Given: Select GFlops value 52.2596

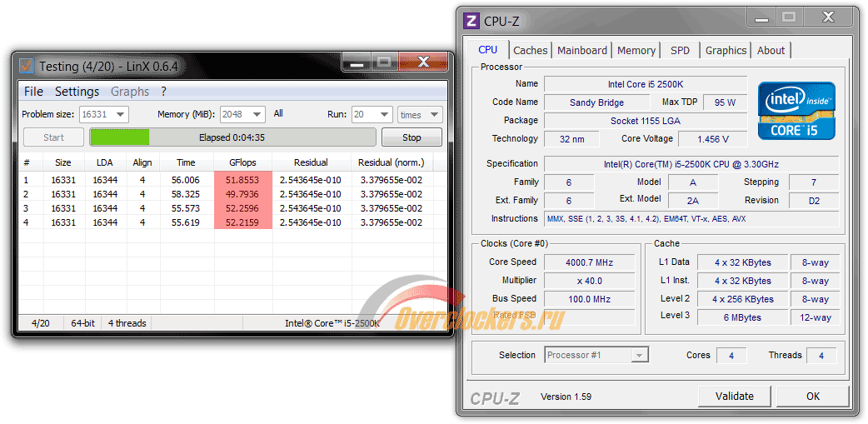Looking at the screenshot, I should [x=243, y=208].
